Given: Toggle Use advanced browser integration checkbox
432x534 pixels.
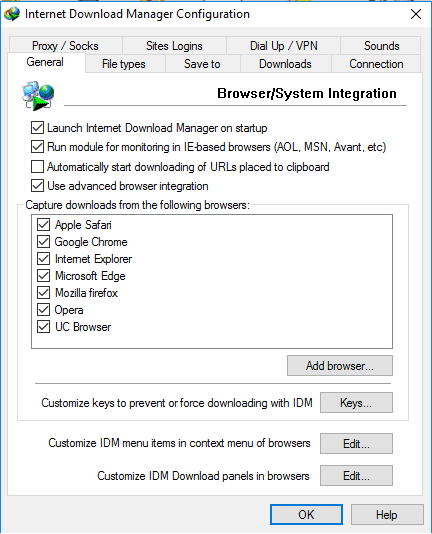Looking at the screenshot, I should tap(37, 186).
